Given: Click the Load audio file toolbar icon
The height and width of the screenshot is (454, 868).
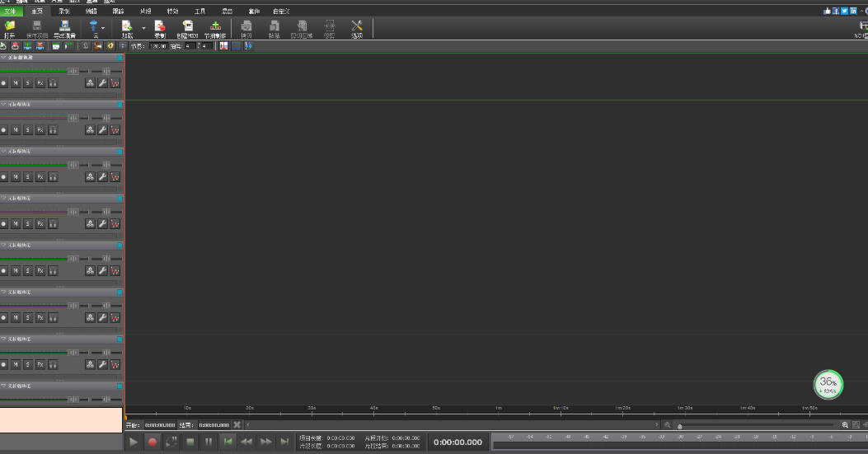Looking at the screenshot, I should click(127, 26).
